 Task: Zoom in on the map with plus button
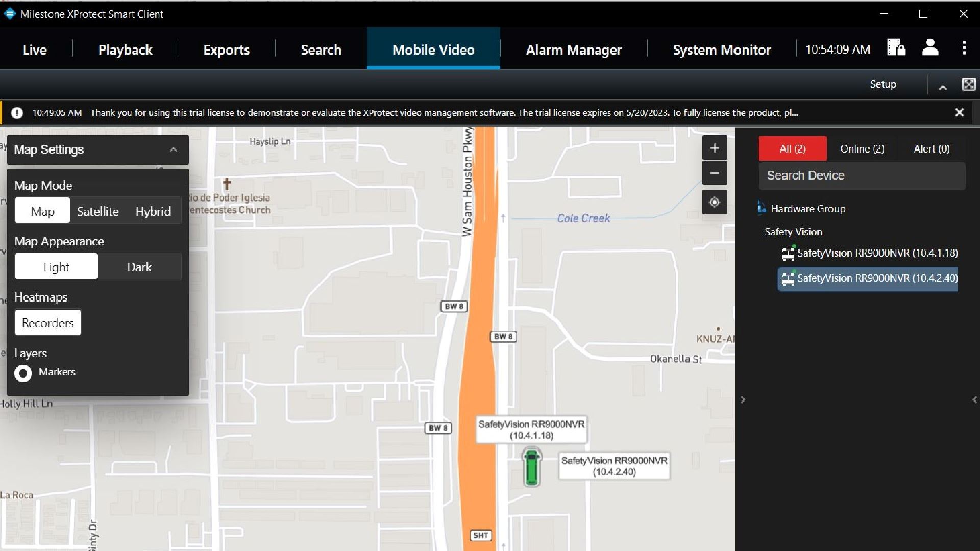715,148
